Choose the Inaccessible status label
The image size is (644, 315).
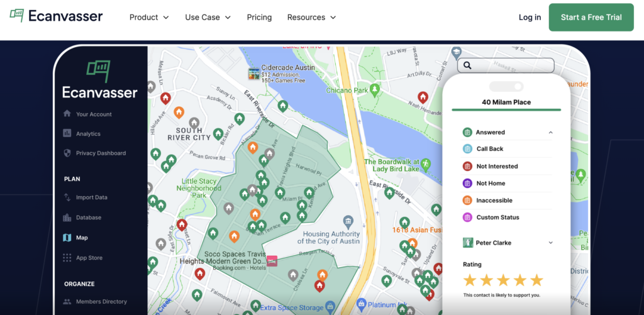coord(494,201)
